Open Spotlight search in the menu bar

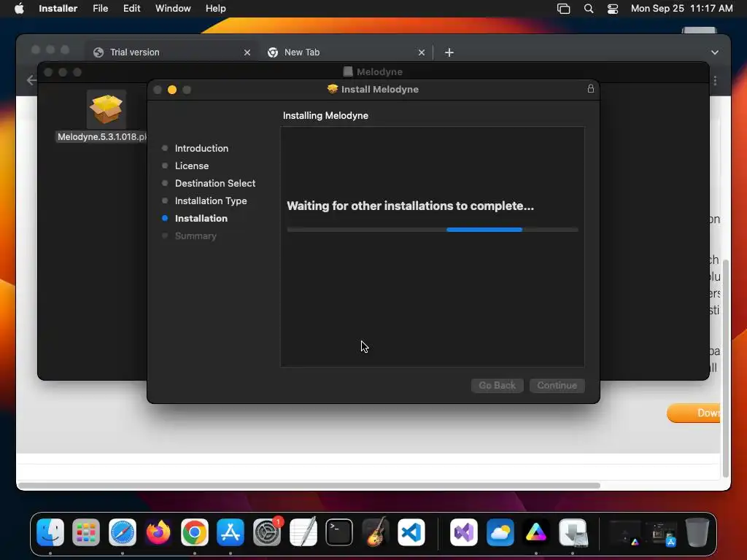pos(589,9)
